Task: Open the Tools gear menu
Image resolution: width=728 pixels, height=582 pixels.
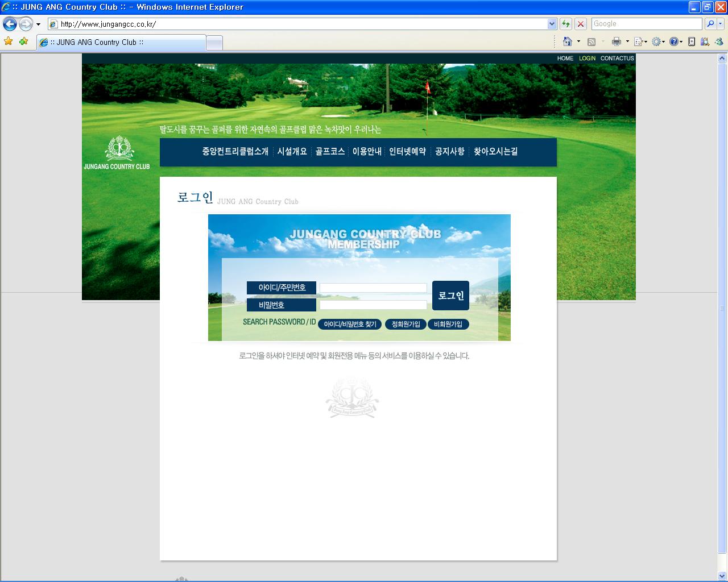Action: point(659,41)
